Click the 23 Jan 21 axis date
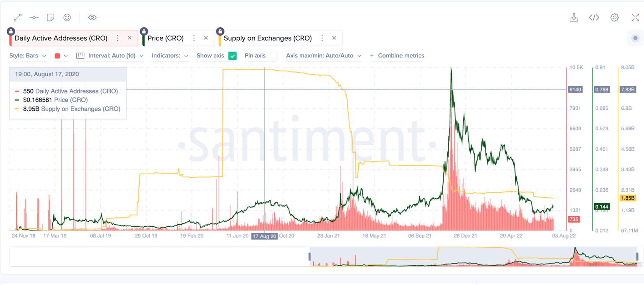The width and height of the screenshot is (644, 285). 329,236
